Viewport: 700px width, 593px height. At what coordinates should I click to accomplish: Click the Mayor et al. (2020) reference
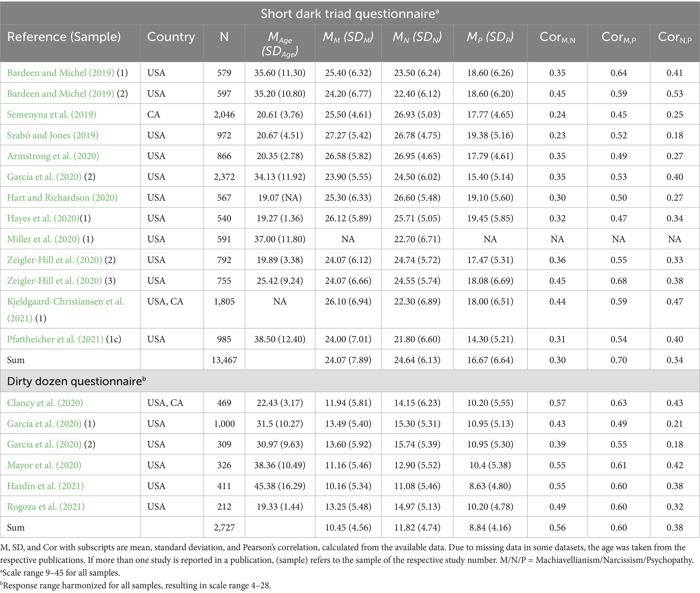(44, 465)
